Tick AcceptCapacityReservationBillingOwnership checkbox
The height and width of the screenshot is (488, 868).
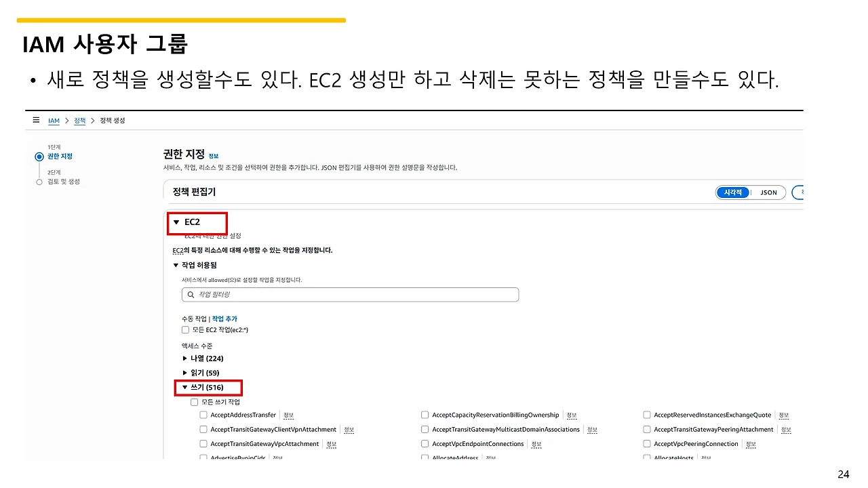[425, 415]
